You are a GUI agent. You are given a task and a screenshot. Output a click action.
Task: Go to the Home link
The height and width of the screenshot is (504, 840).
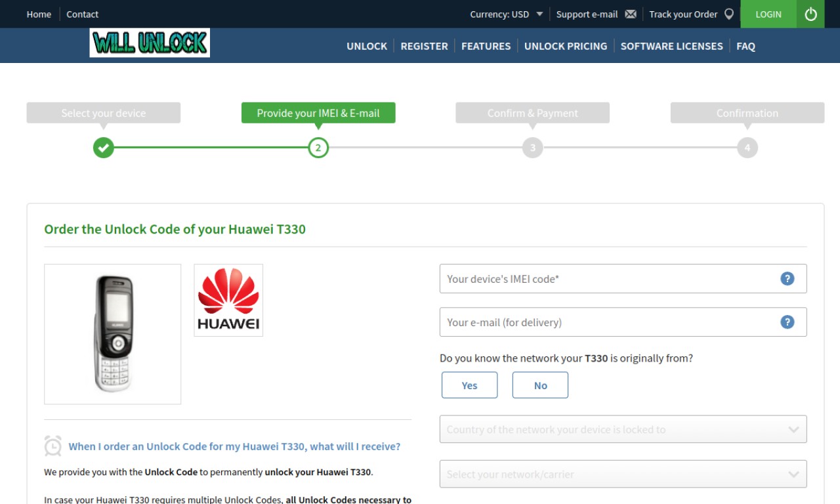(39, 14)
